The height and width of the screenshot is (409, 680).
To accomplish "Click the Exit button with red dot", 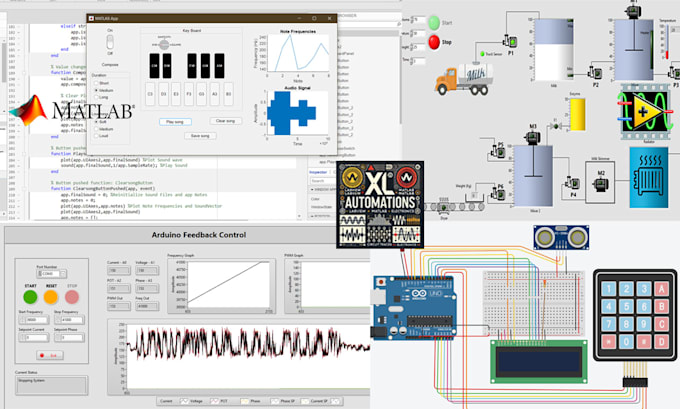I will click(50, 355).
